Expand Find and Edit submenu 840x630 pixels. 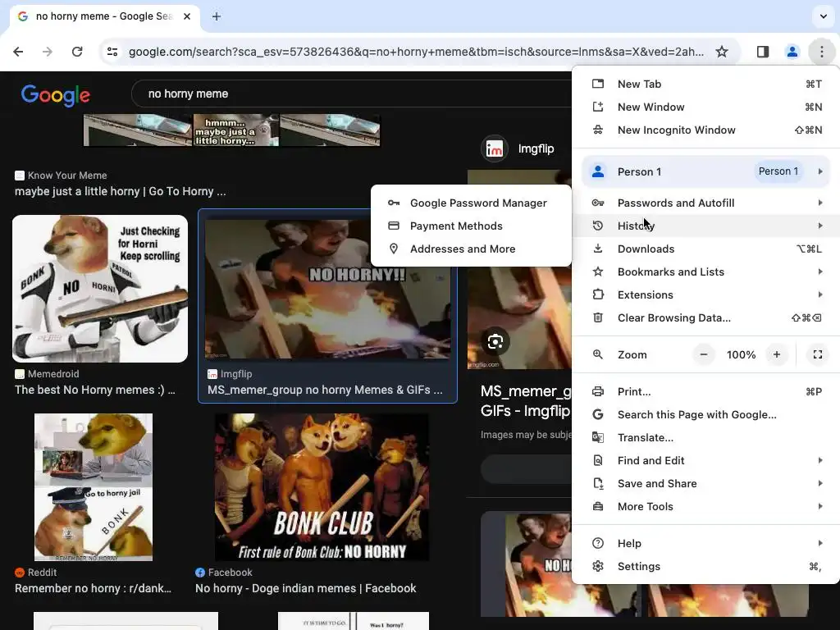coord(706,461)
